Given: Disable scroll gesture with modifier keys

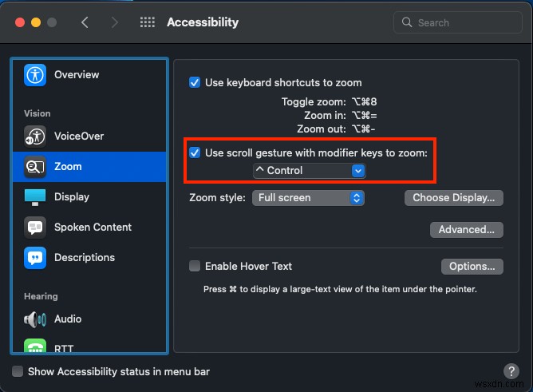Looking at the screenshot, I should [x=195, y=152].
